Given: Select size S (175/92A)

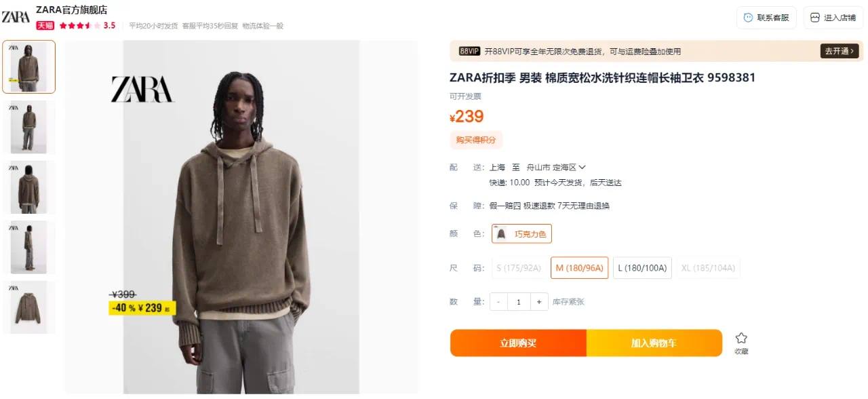Looking at the screenshot, I should [x=519, y=268].
